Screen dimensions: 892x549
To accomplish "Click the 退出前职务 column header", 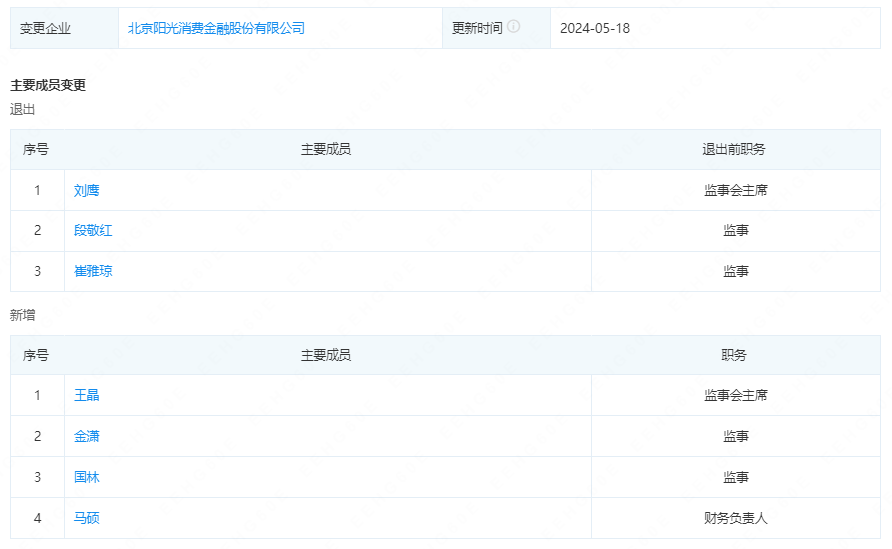I will (734, 149).
